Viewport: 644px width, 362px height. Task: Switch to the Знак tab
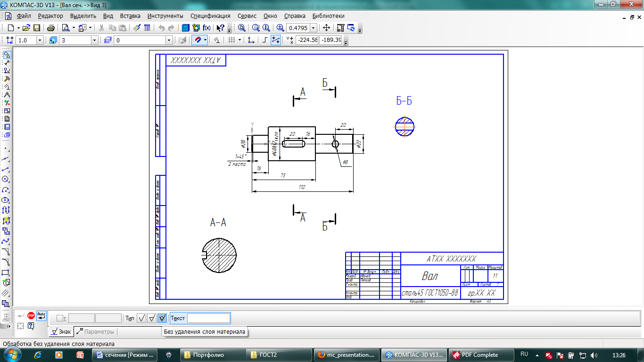pyautogui.click(x=61, y=332)
